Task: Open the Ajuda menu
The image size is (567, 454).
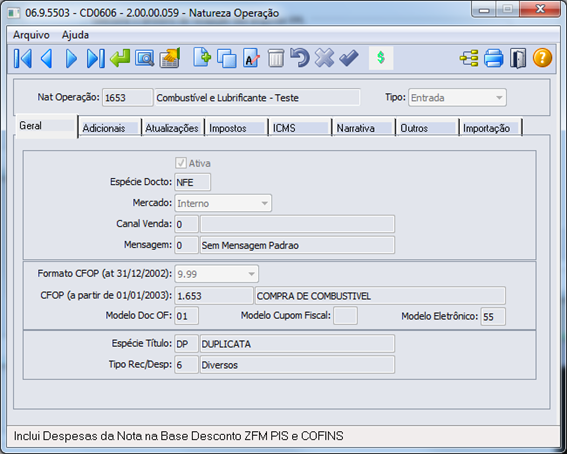Action: click(x=75, y=35)
